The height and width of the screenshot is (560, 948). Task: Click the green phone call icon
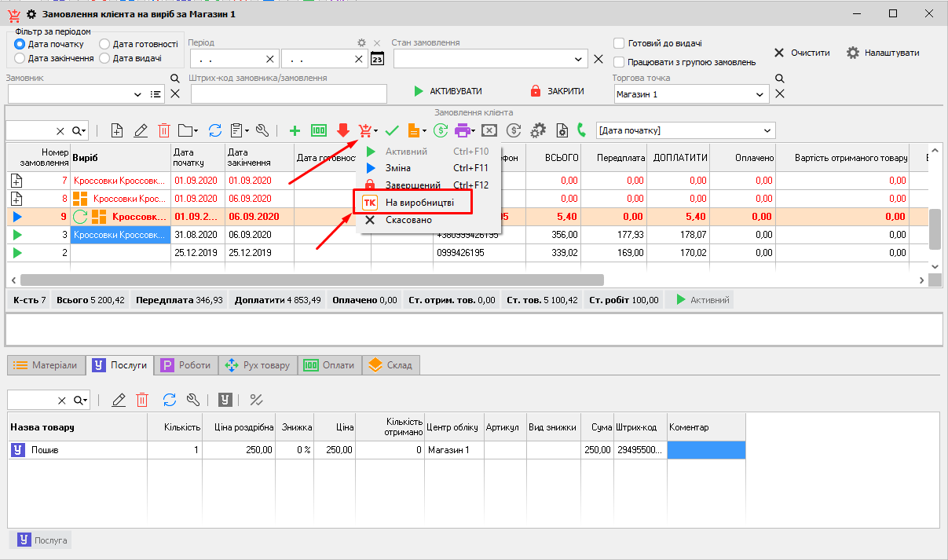tap(582, 130)
